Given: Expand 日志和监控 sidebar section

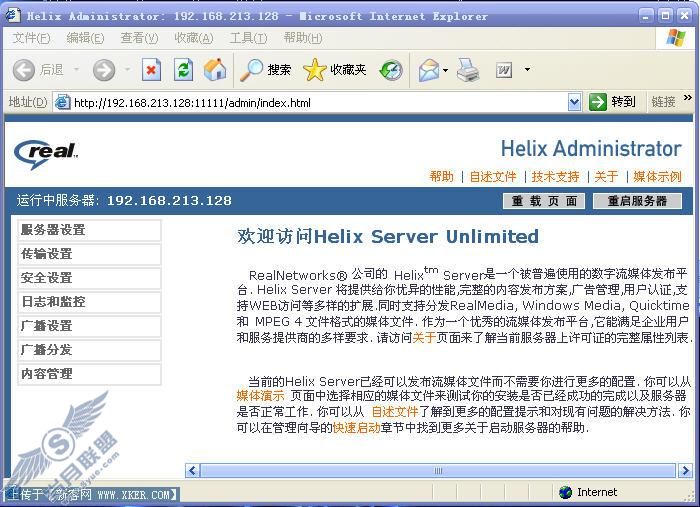Looking at the screenshot, I should (89, 302).
